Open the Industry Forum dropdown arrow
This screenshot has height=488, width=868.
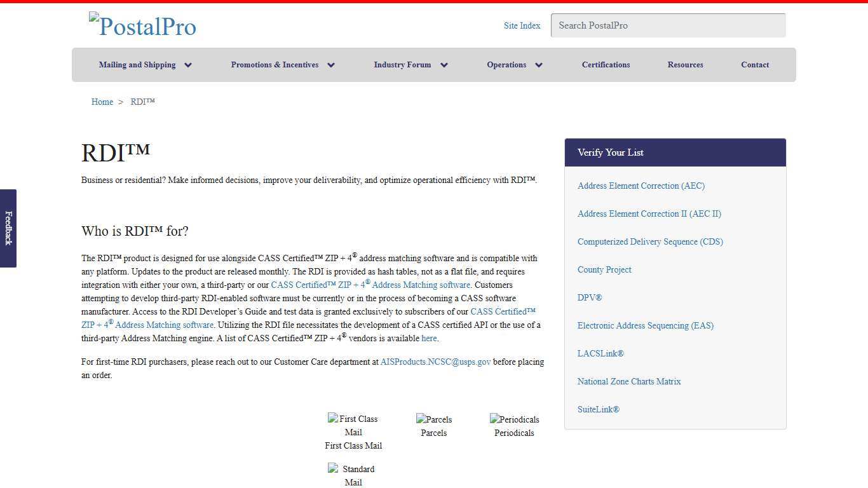[x=444, y=65]
